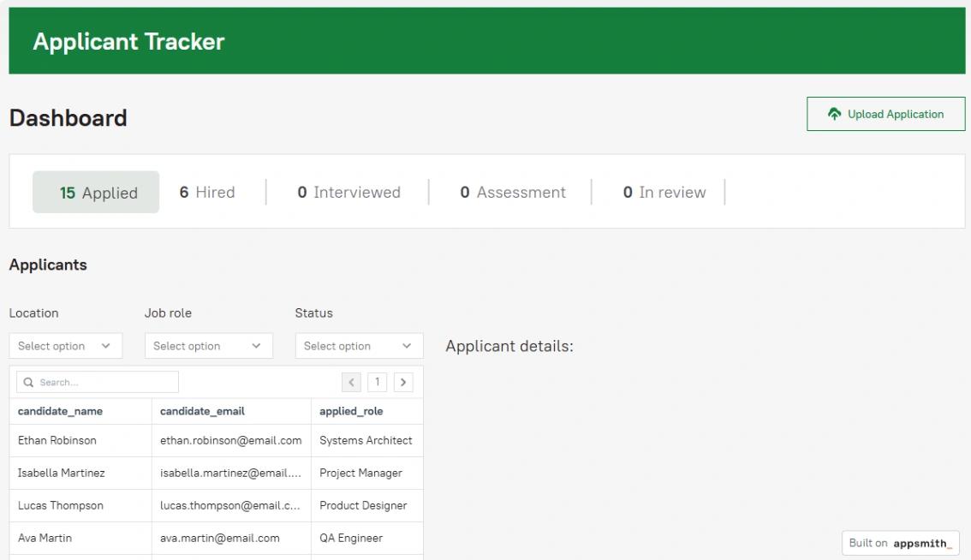Image resolution: width=971 pixels, height=560 pixels.
Task: Select the 15 Applied tab
Action: coord(96,192)
